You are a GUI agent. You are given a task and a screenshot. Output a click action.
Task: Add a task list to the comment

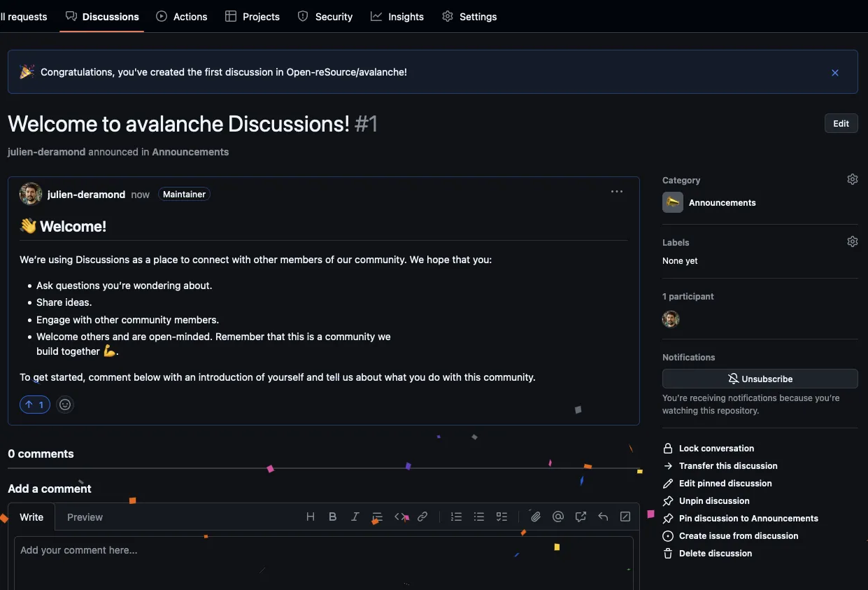[x=501, y=517]
